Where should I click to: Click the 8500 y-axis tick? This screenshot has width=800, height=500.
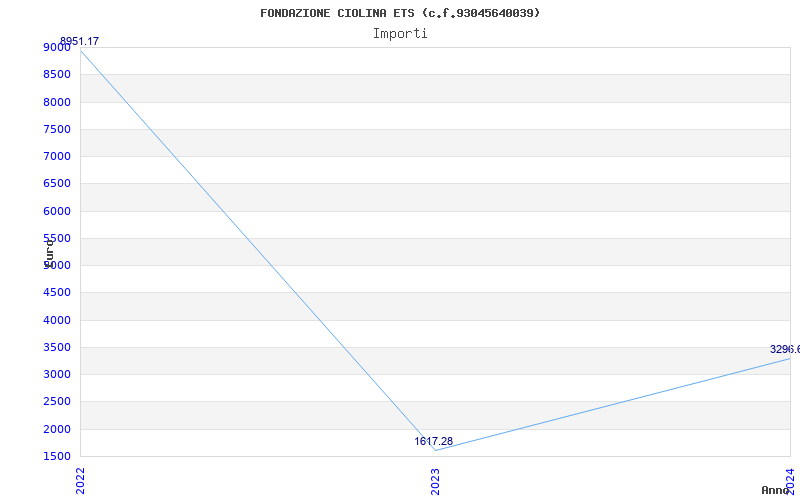[x=57, y=74]
